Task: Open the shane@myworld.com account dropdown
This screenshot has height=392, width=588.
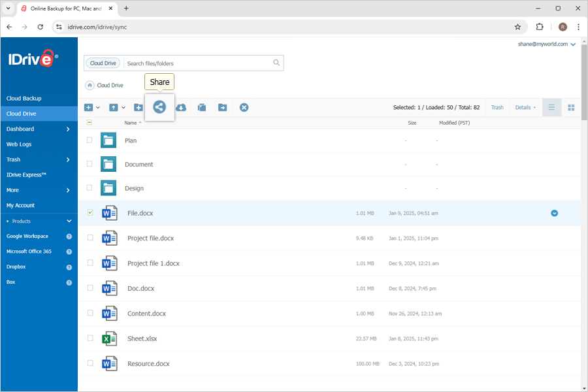Action: [x=546, y=44]
